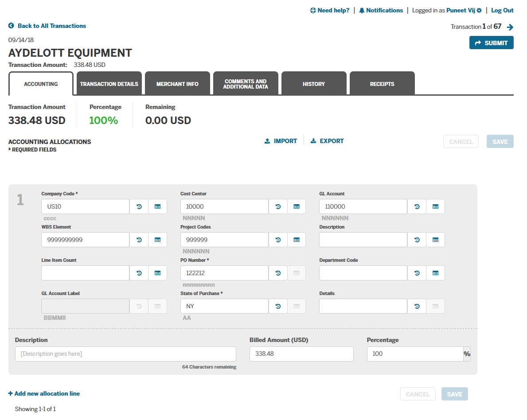Open the Cost Center lookup list

coord(297,206)
